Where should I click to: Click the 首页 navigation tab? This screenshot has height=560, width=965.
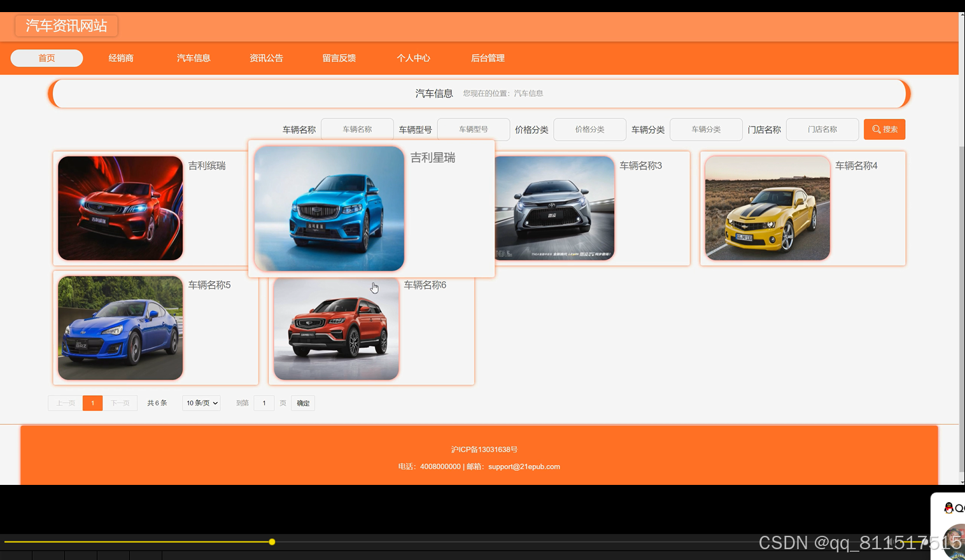coord(46,58)
